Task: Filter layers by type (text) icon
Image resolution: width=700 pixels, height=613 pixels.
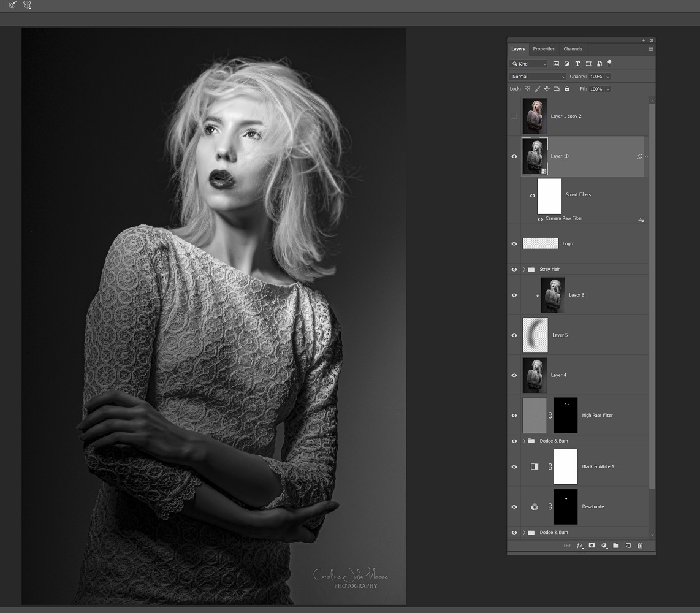Action: (x=577, y=64)
